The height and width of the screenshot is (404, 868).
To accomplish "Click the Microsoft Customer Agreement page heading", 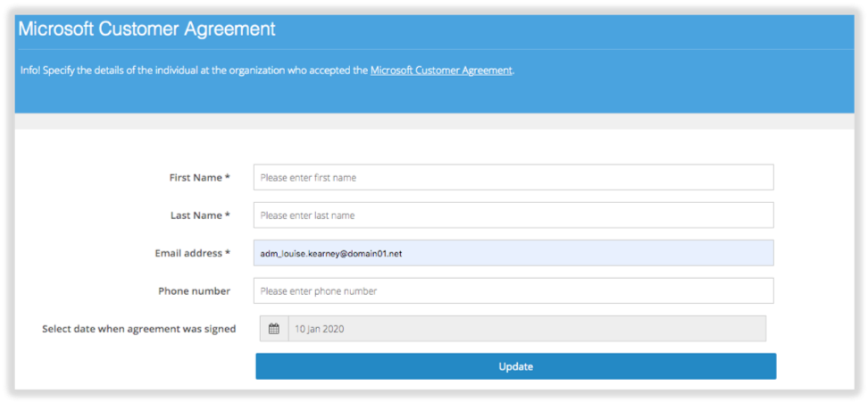I will pos(146,29).
